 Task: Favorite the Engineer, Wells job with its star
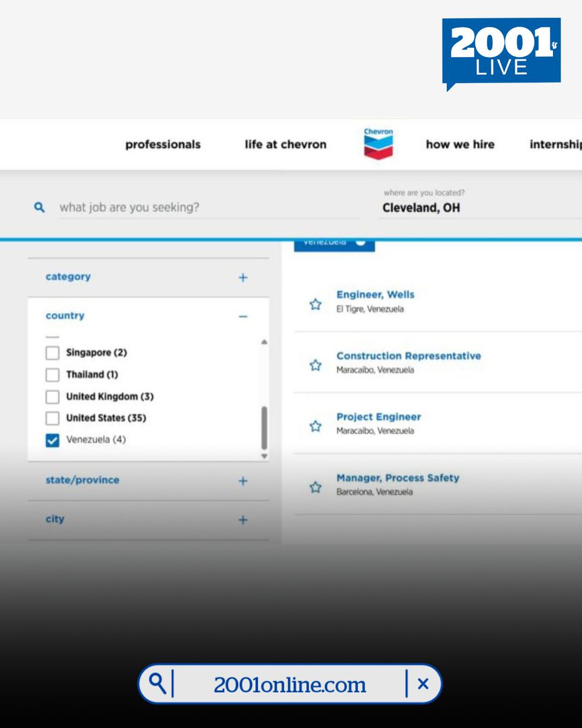pos(315,304)
